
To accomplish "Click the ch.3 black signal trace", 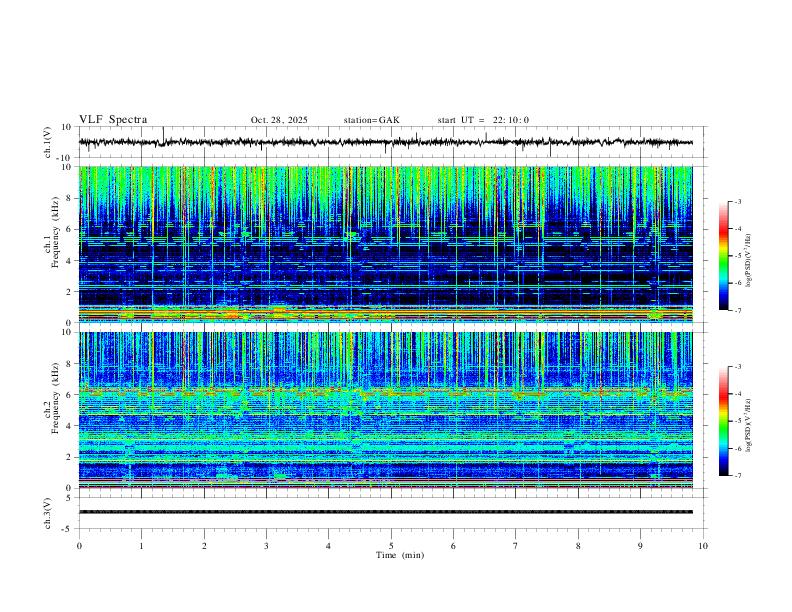I will tap(386, 512).
